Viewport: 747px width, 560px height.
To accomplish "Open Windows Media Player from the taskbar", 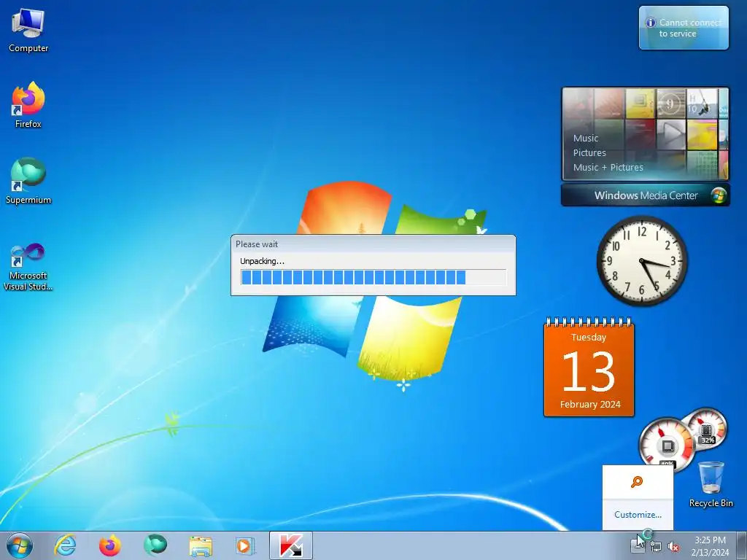I will tap(245, 545).
